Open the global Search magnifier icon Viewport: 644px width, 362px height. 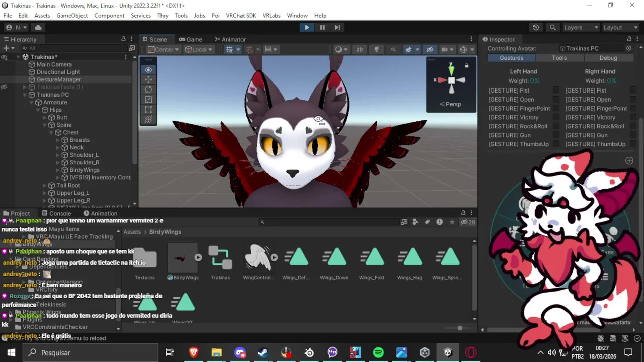coord(553,27)
